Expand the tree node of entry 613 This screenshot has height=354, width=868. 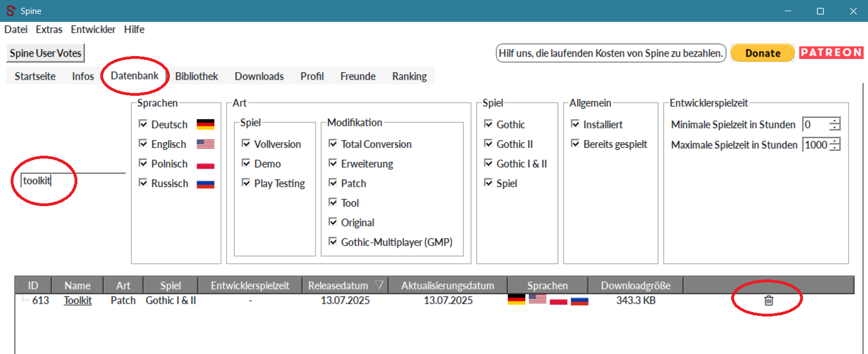coord(24,300)
